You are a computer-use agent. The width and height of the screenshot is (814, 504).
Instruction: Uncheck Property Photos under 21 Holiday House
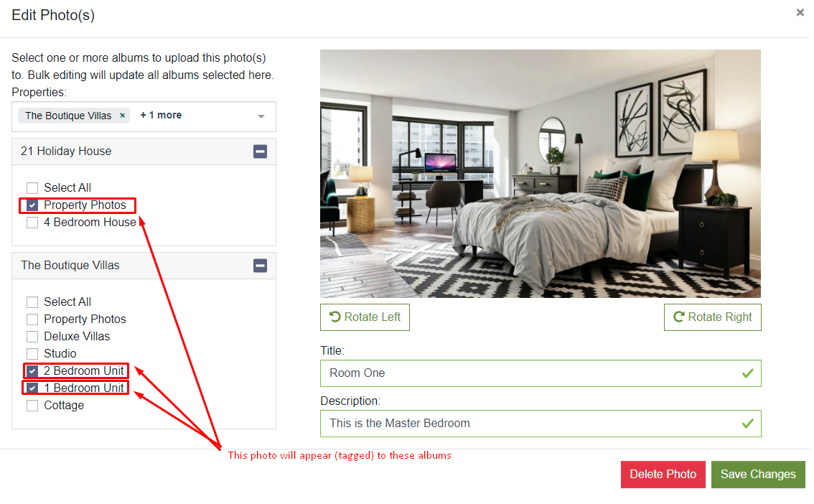[x=32, y=205]
